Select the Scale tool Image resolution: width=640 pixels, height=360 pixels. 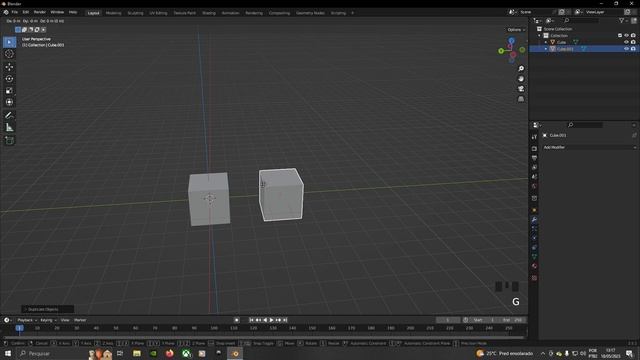[x=9, y=91]
